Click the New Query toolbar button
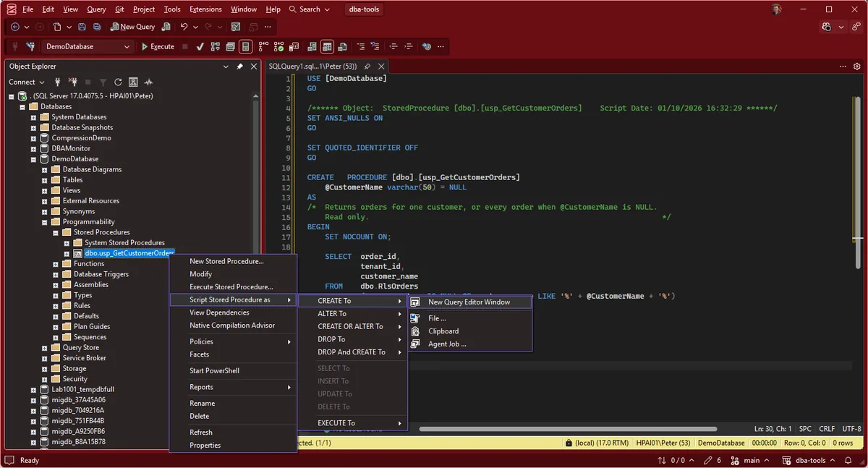 pos(132,27)
